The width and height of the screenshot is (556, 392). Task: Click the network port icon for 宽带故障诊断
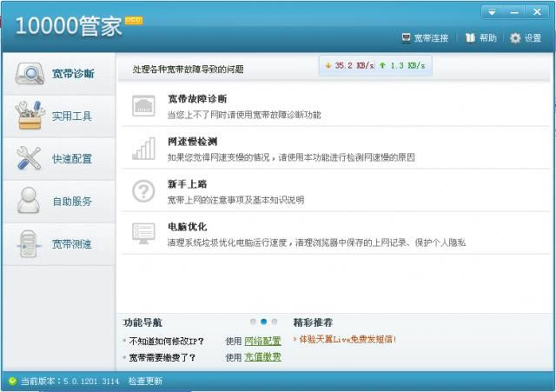(143, 106)
